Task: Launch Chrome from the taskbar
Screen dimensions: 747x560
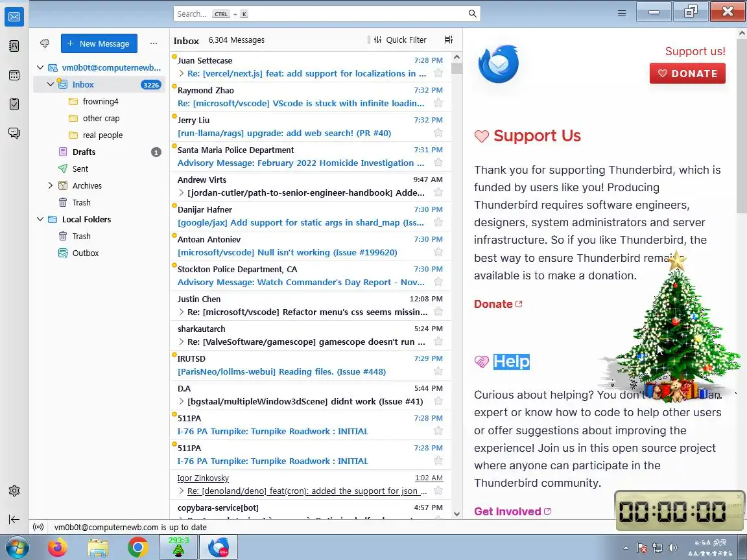Action: [x=137, y=548]
